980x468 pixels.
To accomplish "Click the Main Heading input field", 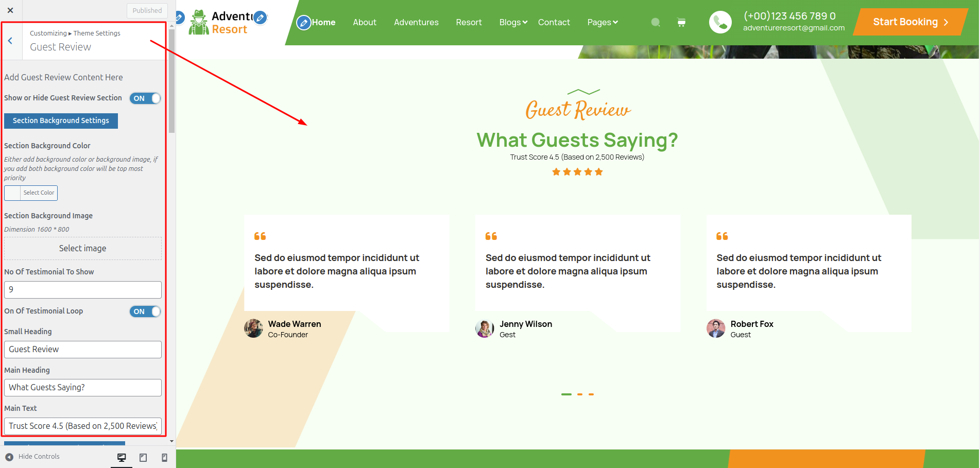I will point(82,387).
